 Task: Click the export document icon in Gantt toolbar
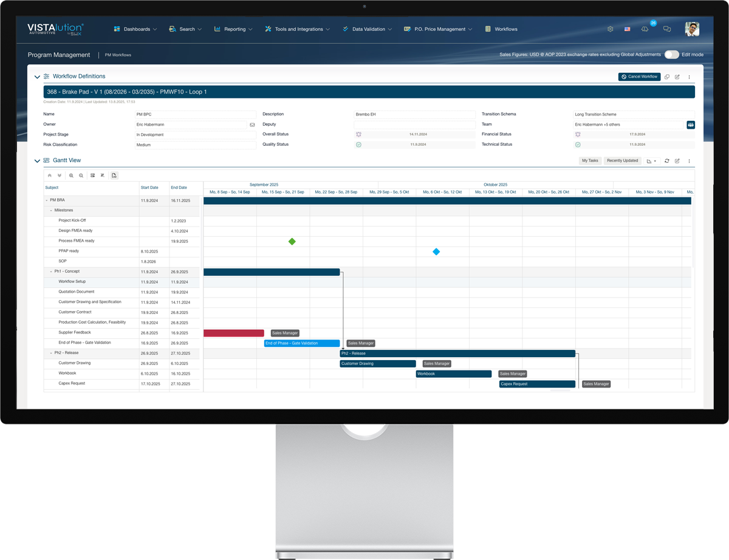tap(114, 175)
